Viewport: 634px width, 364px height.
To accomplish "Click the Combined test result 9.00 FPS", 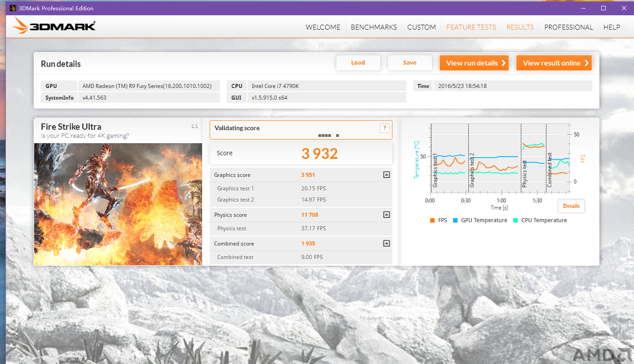I will coord(312,257).
